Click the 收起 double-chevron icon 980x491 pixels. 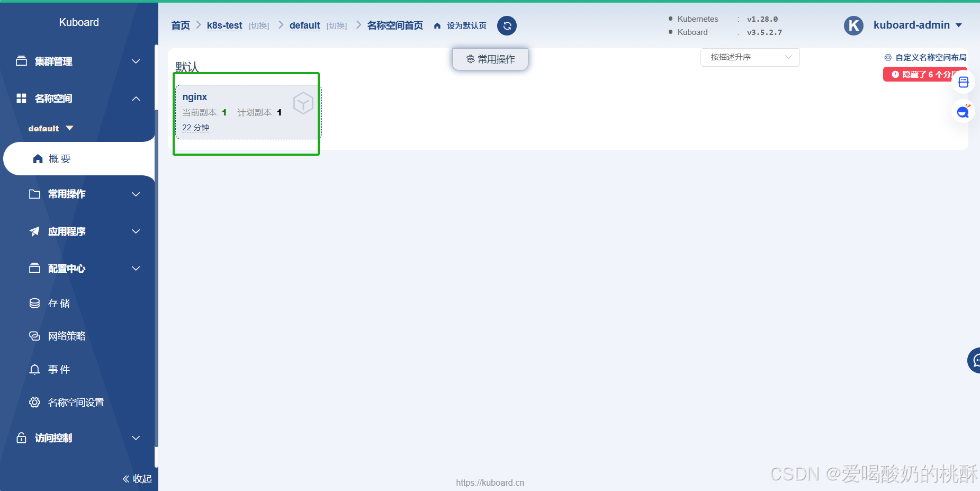126,479
